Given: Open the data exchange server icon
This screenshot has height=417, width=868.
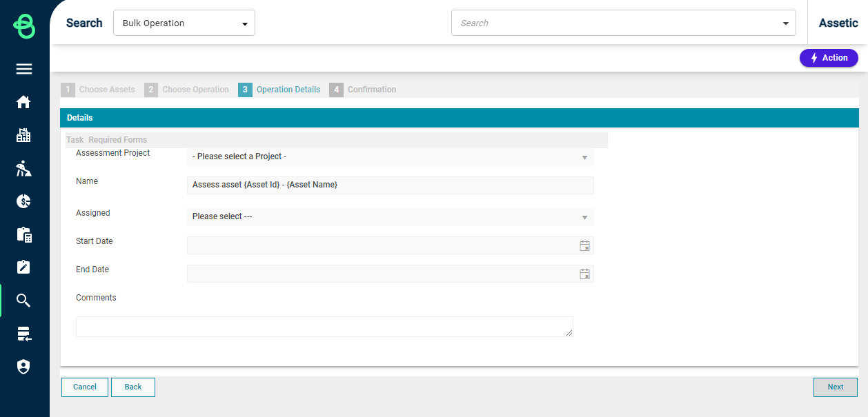Looking at the screenshot, I should point(24,334).
